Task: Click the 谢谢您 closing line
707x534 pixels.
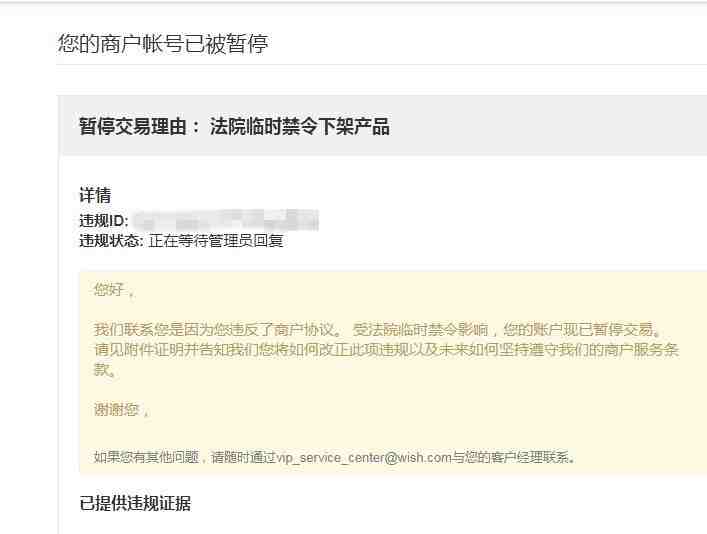Action: 116,410
